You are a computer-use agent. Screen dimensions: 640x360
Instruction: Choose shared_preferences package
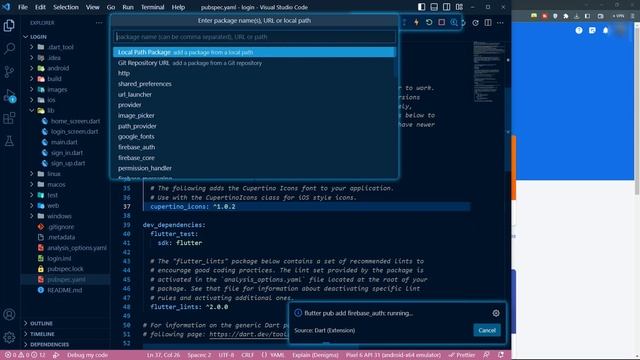[255, 84]
